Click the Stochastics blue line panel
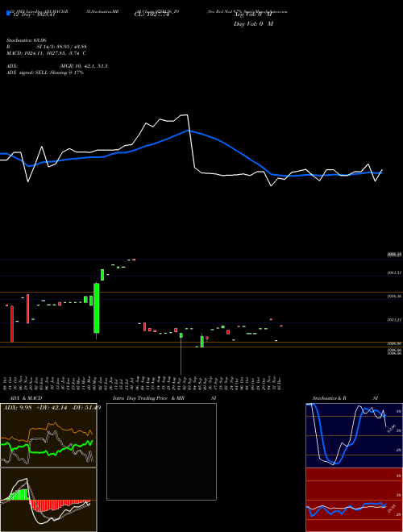This screenshot has height=532, width=403. click(354, 435)
